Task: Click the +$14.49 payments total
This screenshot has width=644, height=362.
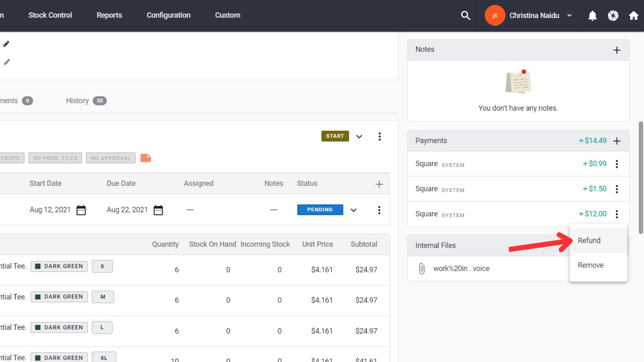Action: [592, 140]
